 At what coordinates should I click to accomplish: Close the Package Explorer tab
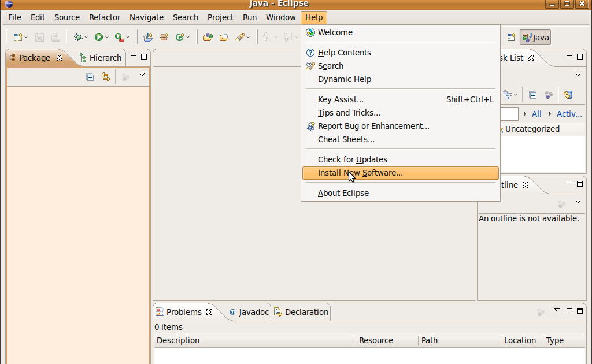60,58
